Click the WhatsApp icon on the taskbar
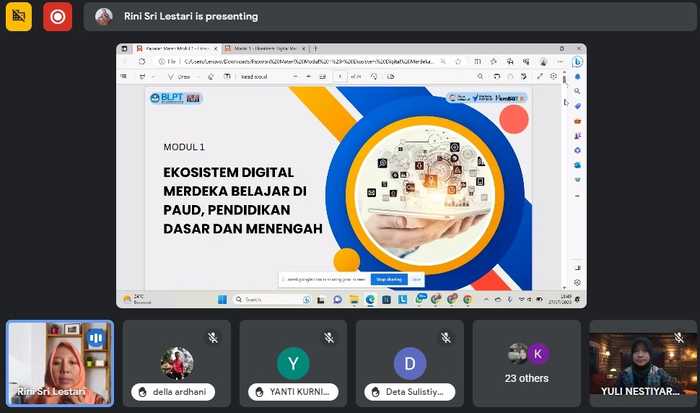The width and height of the screenshot is (700, 413). [x=419, y=300]
